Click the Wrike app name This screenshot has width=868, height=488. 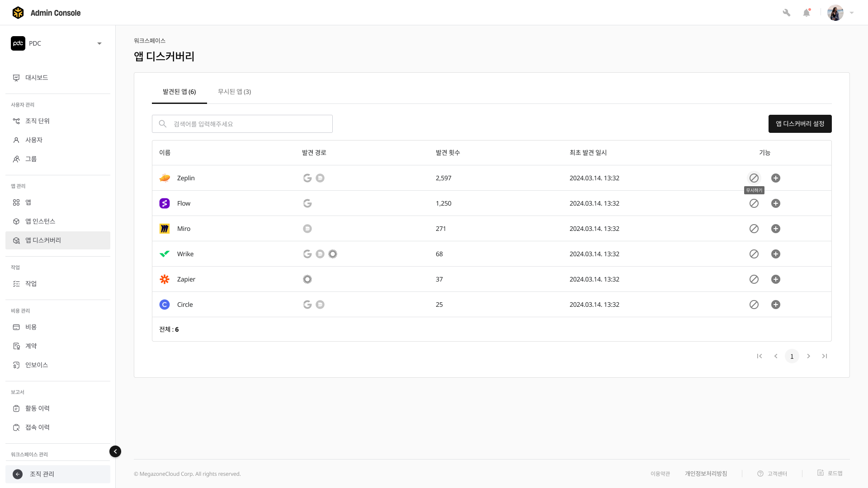click(185, 254)
